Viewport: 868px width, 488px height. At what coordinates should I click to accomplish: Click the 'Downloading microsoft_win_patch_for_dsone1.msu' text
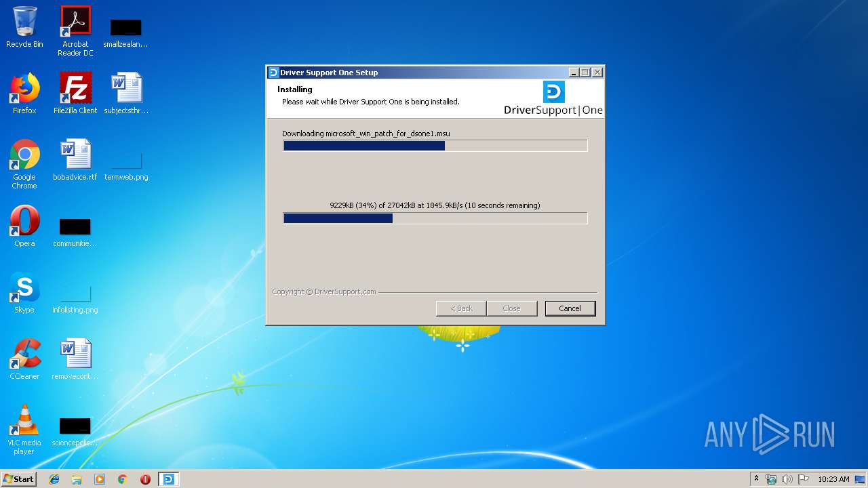[x=366, y=134]
